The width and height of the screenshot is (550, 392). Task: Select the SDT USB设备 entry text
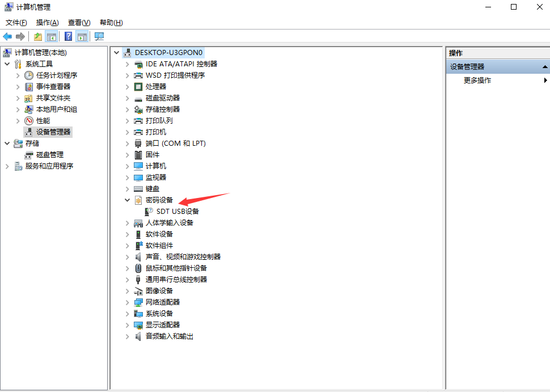[x=177, y=212]
